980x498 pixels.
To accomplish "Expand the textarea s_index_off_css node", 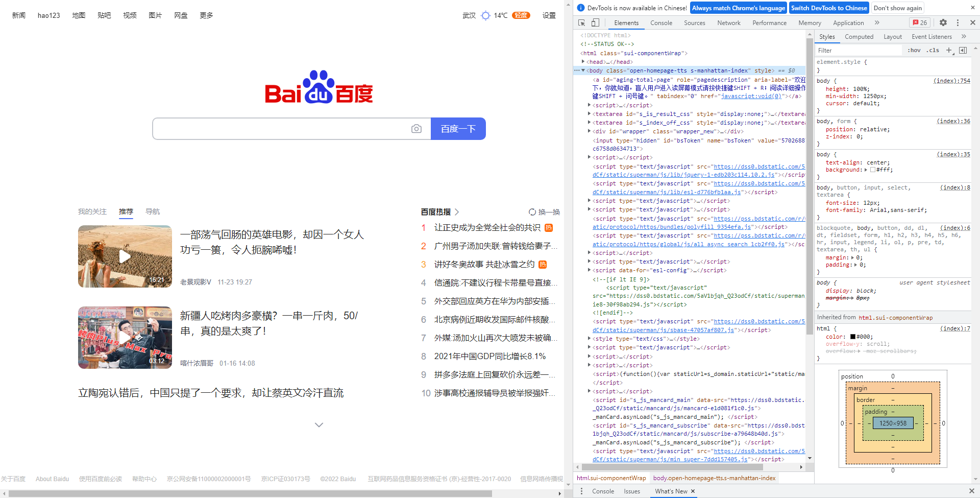I will point(589,123).
